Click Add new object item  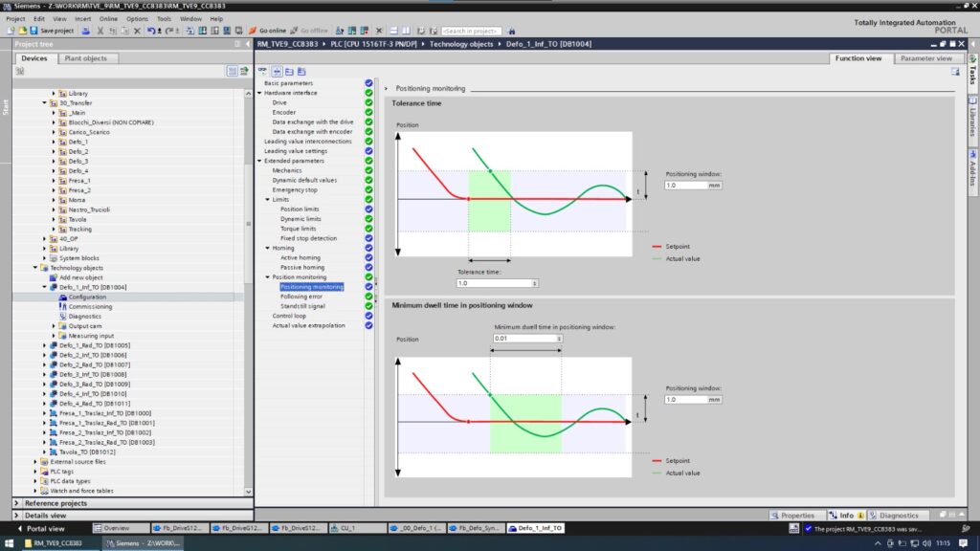[80, 277]
